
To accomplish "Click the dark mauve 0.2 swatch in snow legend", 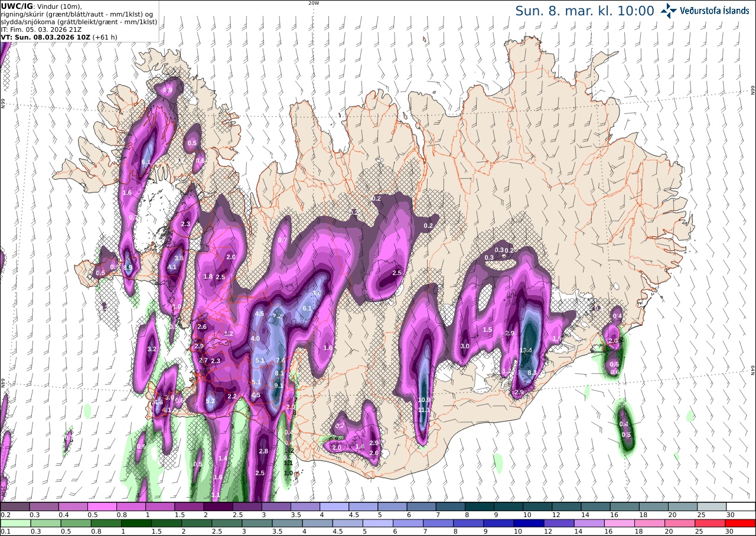I will (x=15, y=506).
